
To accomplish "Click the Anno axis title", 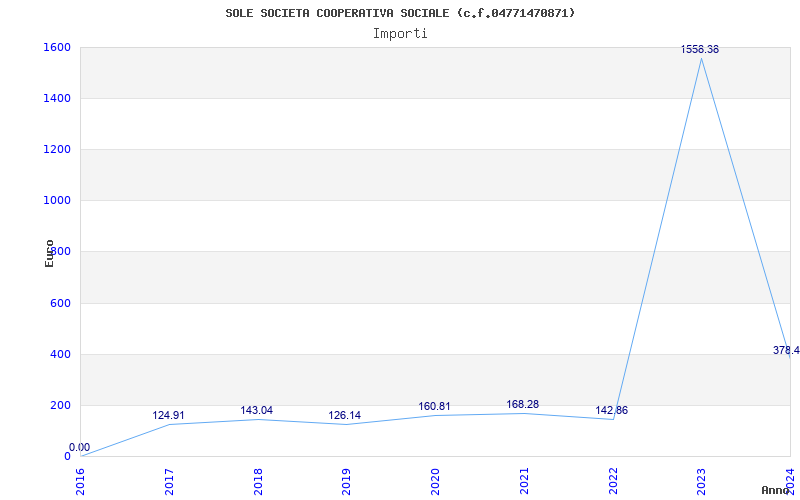I will [776, 490].
